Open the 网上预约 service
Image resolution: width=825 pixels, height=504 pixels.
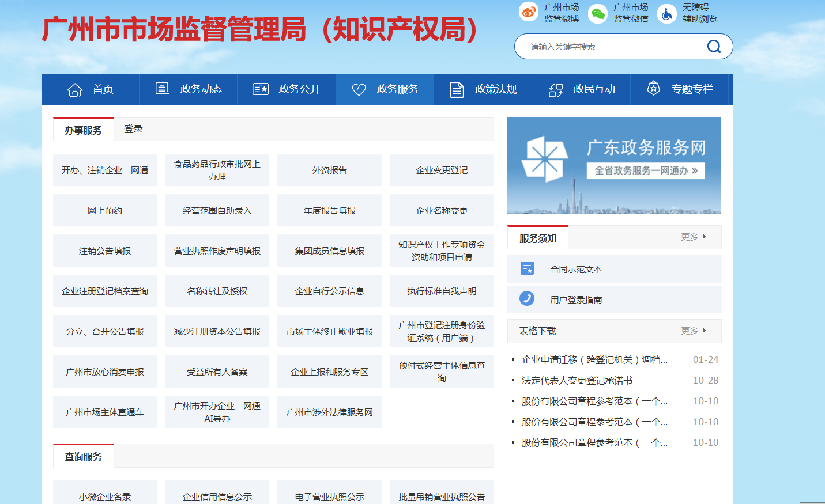pyautogui.click(x=105, y=211)
